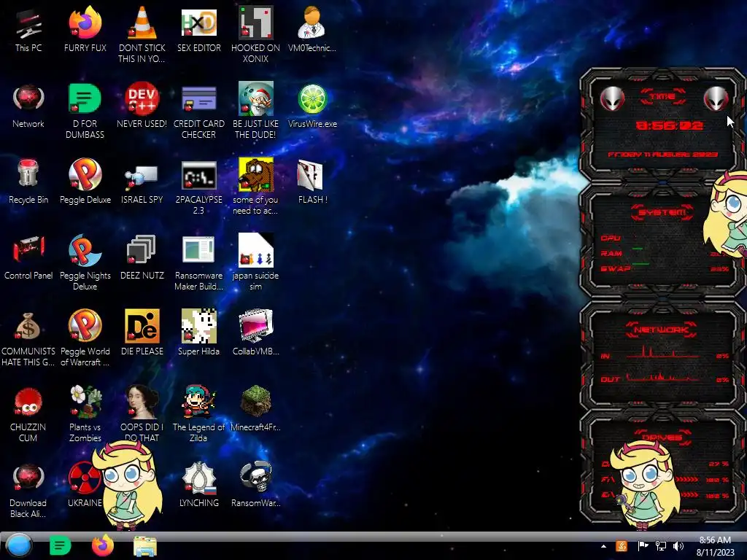The width and height of the screenshot is (747, 560).
Task: Click the network connection tray icon
Action: tap(661, 546)
